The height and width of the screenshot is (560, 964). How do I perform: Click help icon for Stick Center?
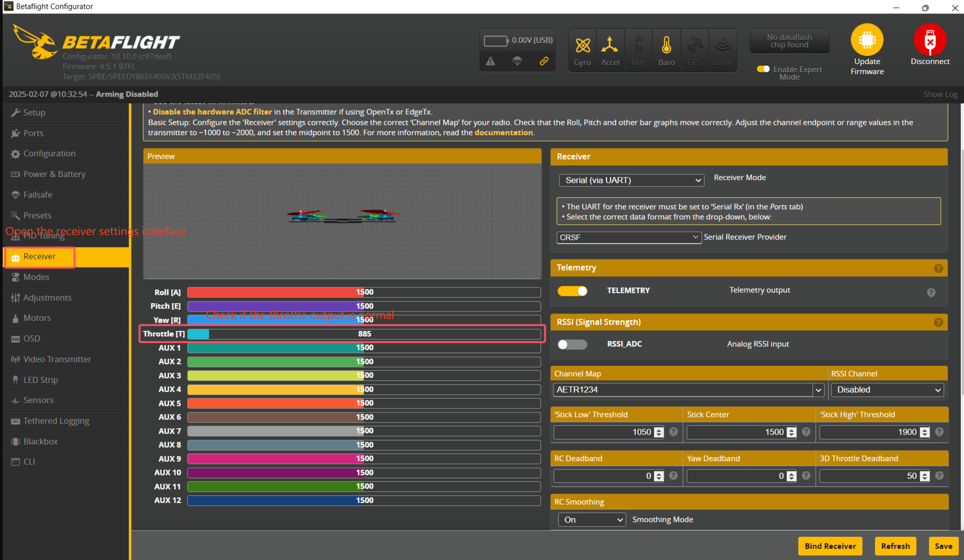806,432
